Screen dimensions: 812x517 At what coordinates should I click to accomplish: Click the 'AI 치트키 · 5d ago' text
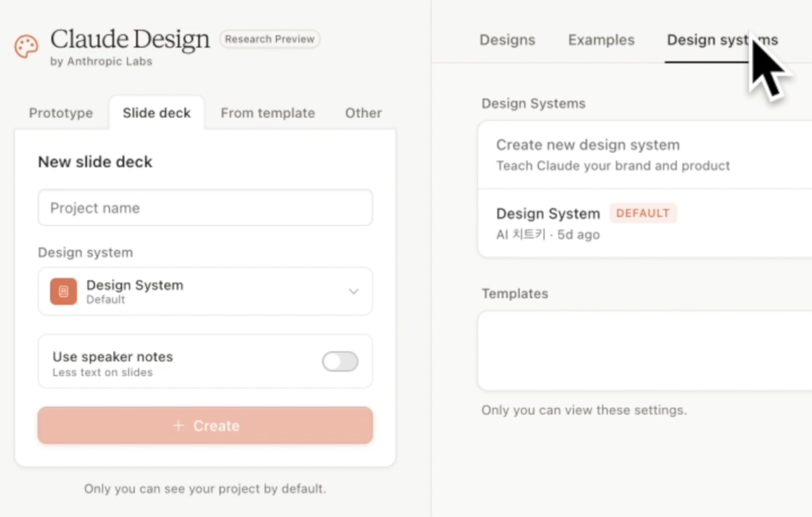548,234
